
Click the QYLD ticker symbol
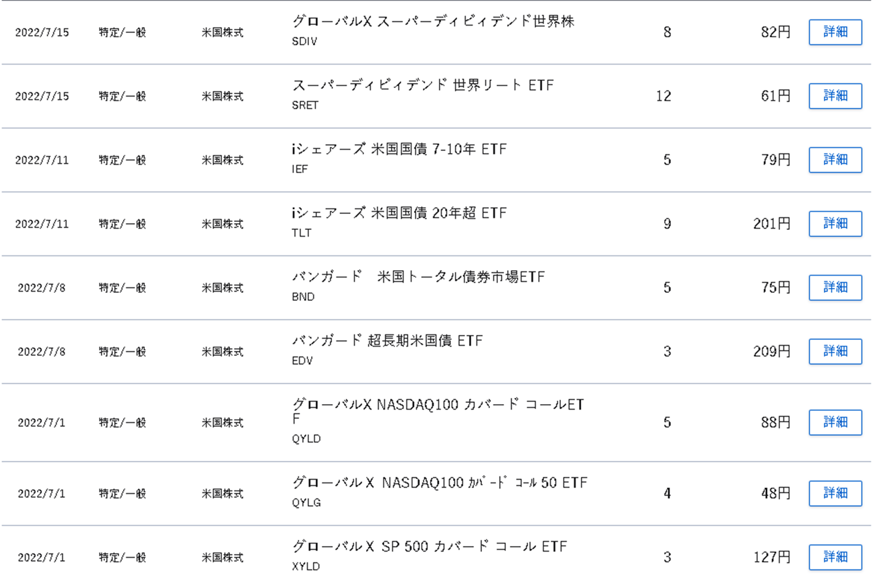point(306,439)
